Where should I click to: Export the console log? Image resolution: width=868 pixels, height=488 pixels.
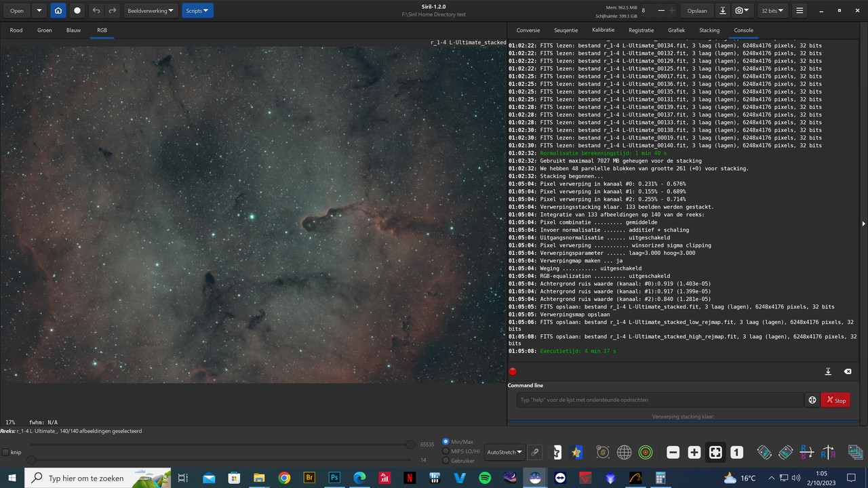(828, 371)
